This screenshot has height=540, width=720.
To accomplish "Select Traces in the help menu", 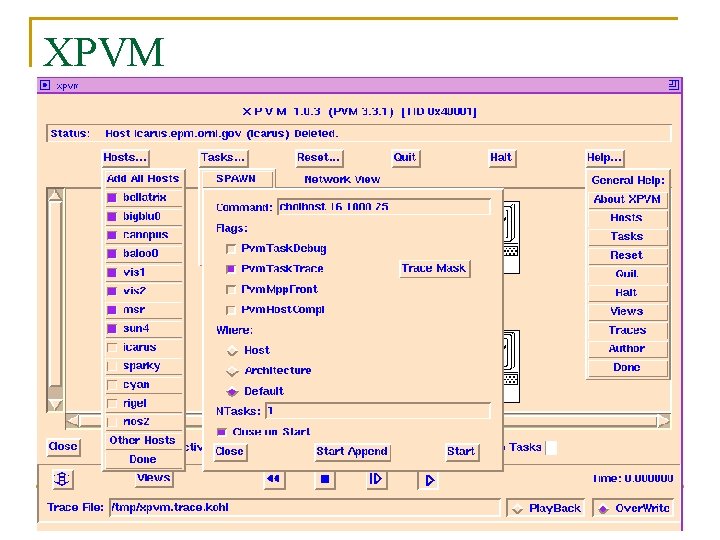I will [627, 330].
